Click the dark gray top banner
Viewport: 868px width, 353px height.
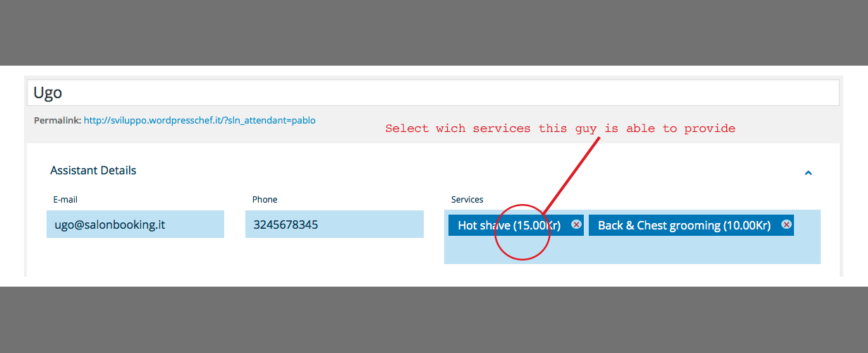coord(434,32)
